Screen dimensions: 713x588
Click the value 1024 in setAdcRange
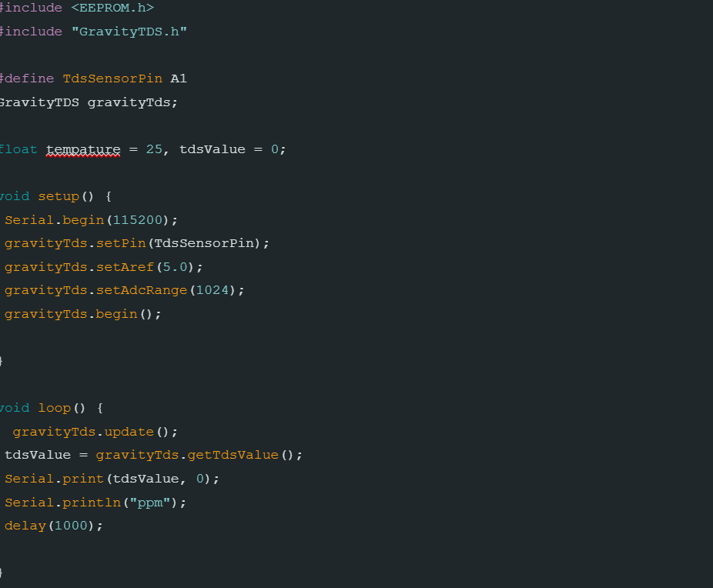coord(213,290)
